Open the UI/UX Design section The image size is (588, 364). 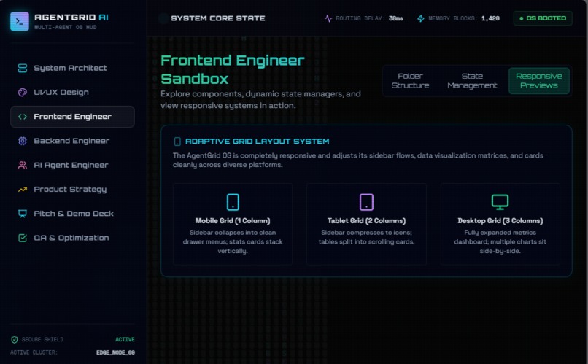[x=72, y=93]
